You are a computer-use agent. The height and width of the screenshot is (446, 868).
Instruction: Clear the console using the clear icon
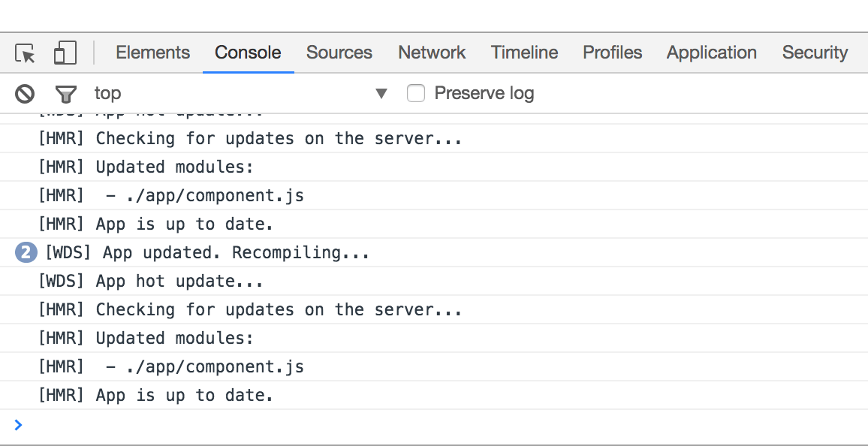(x=24, y=93)
